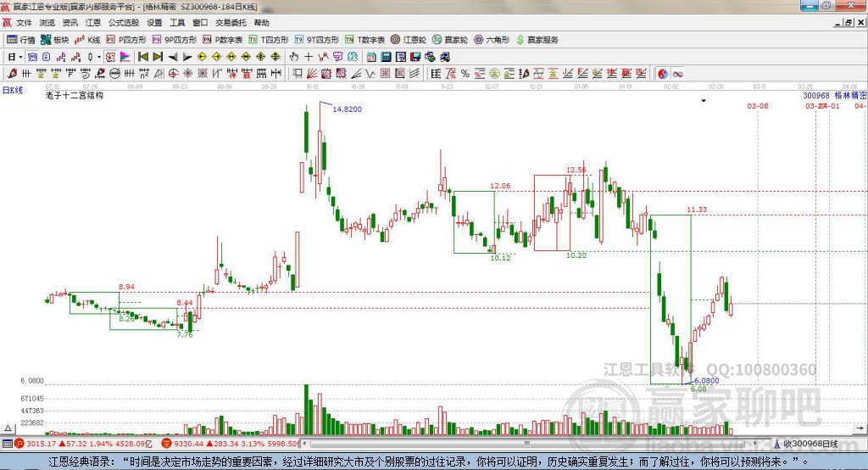Select the grid table 囯 tool

[386, 73]
